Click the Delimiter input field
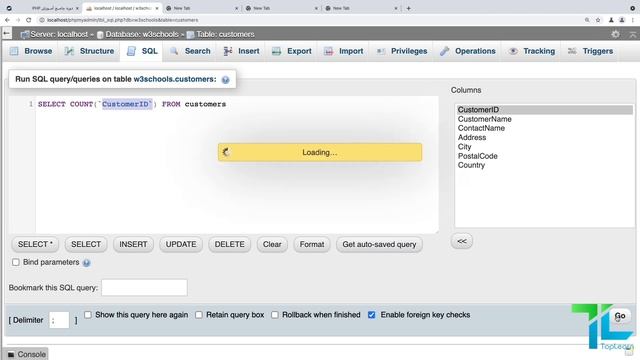The image size is (640, 360). tap(59, 320)
